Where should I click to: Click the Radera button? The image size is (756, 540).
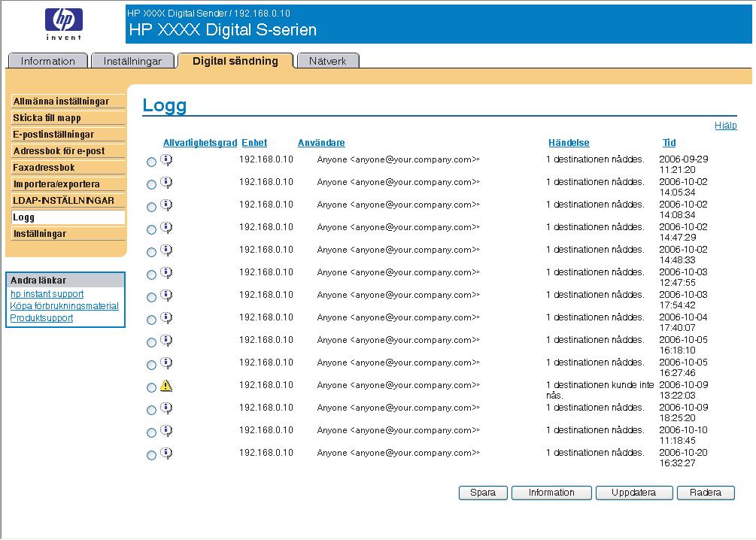click(x=706, y=493)
